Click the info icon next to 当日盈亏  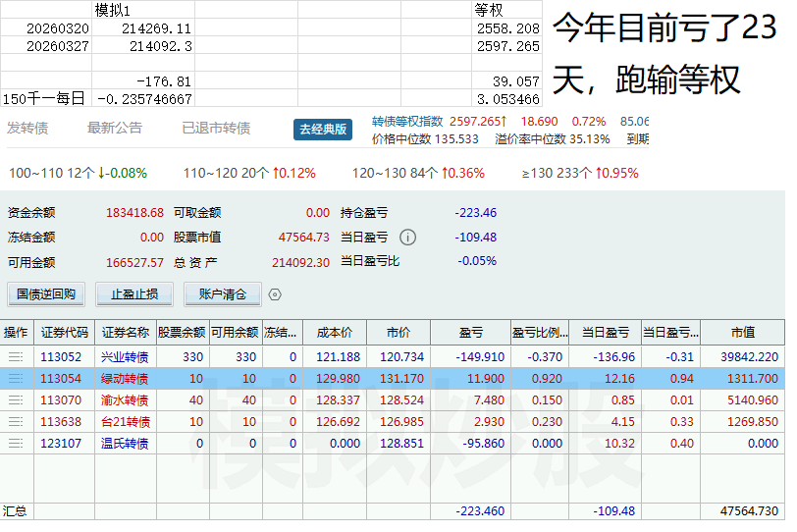[408, 238]
